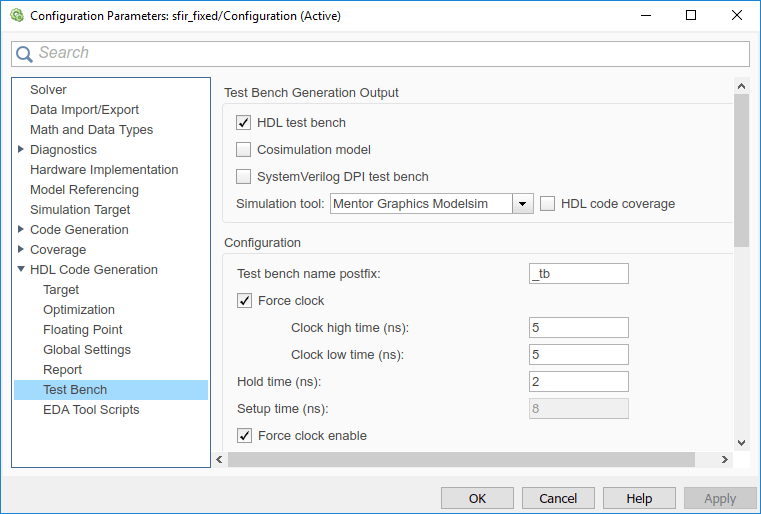Click the horizontal scrollbar thumb
Image resolution: width=761 pixels, height=514 pixels.
tap(462, 459)
